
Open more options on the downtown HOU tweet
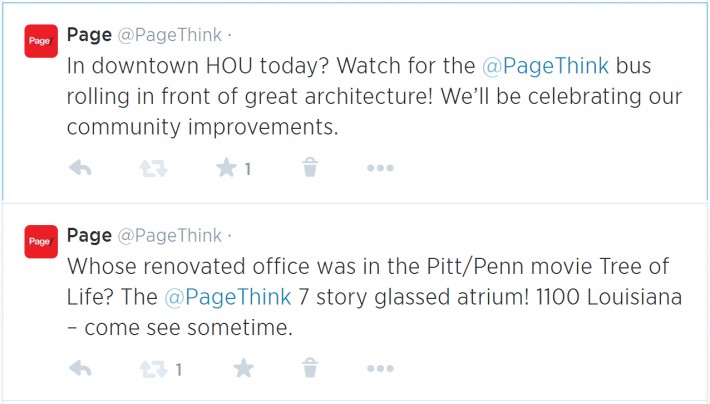click(380, 168)
